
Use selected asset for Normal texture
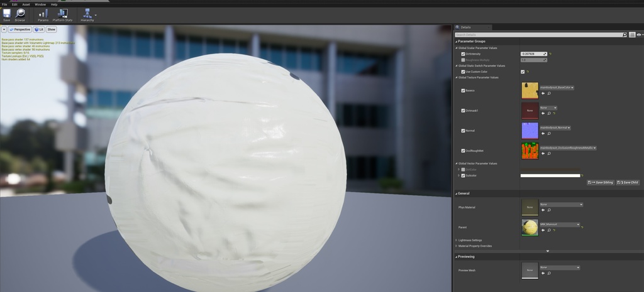[543, 134]
